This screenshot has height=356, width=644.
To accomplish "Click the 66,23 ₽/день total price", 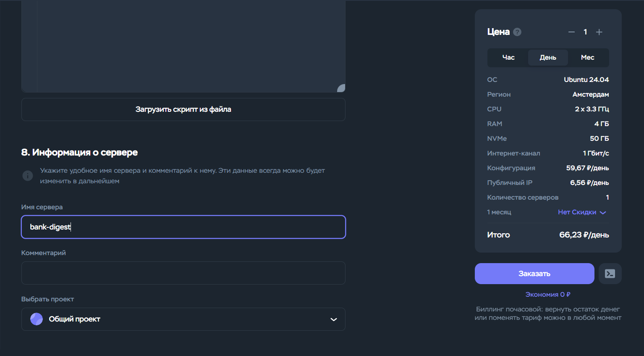I will [584, 235].
